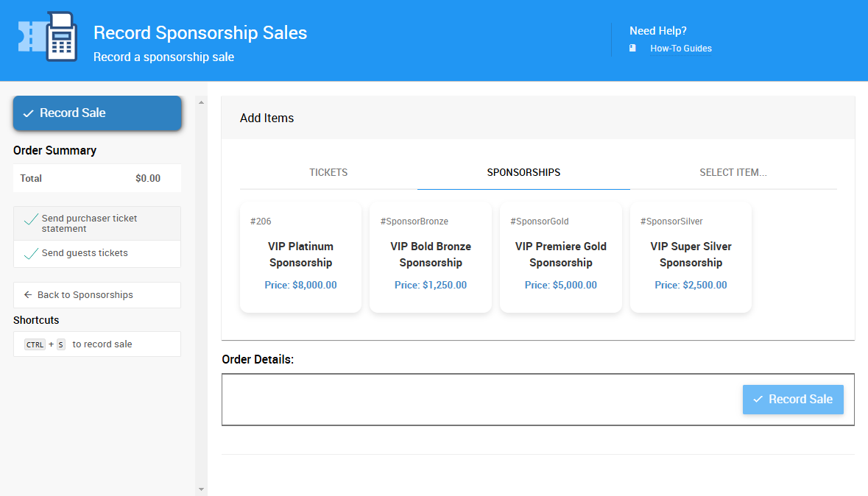Toggle Send guests tickets option
The width and height of the screenshot is (868, 496).
coord(97,253)
